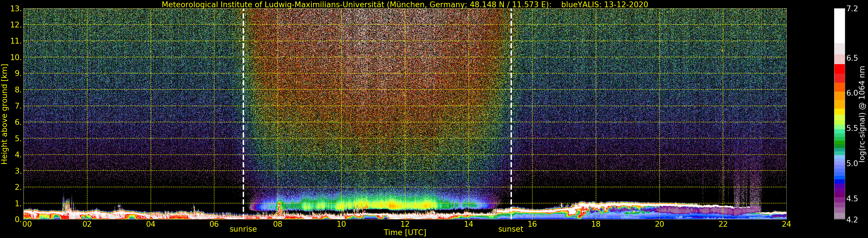Click the '20' tick on the time axis

tap(659, 224)
